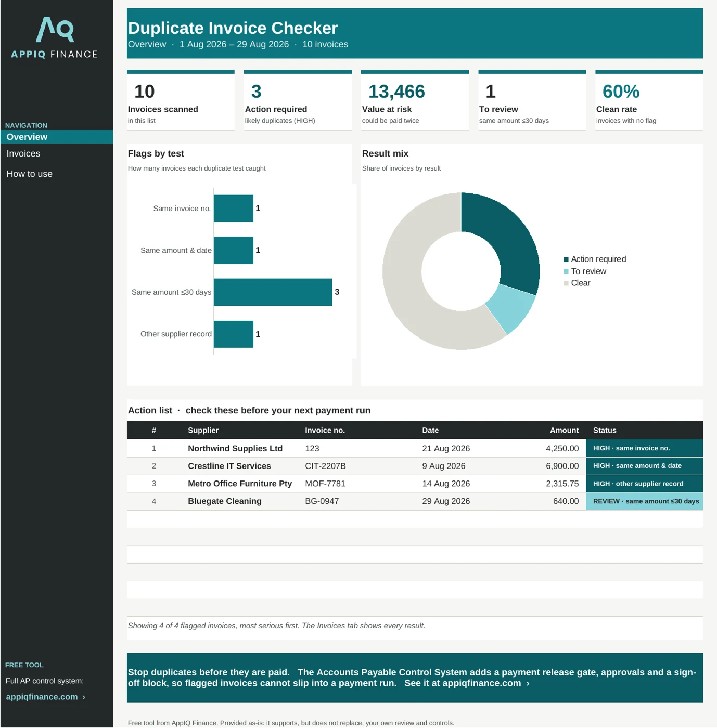Click the 60% Clean rate value
The image size is (717, 728).
(x=621, y=92)
